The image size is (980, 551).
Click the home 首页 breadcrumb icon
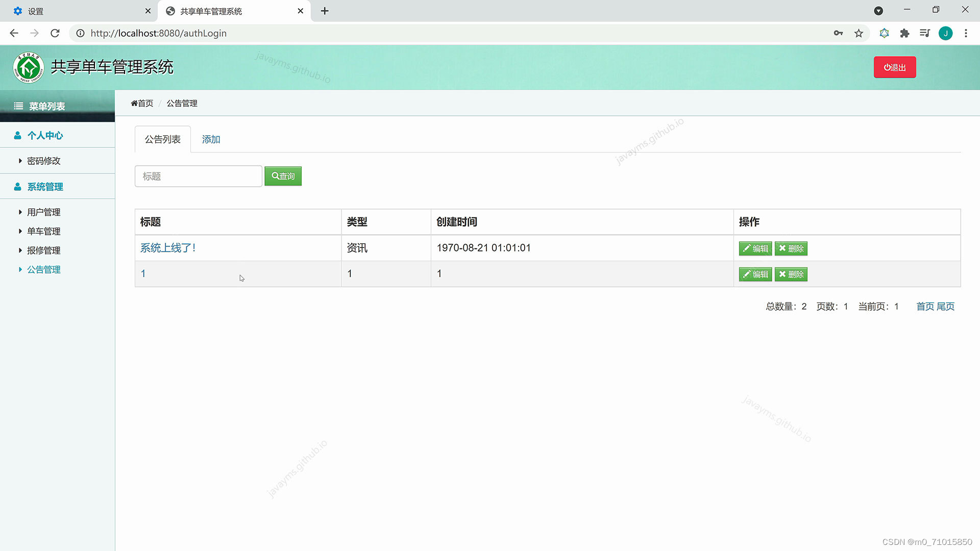[135, 103]
